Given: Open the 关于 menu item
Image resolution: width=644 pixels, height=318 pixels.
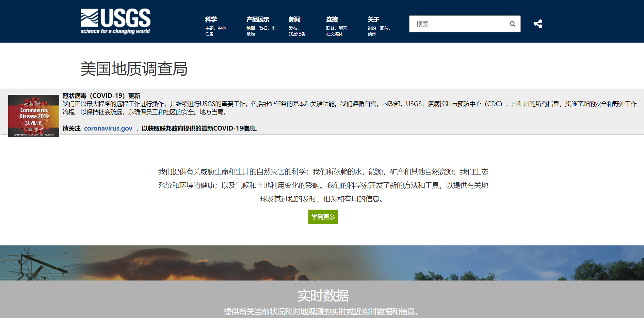Looking at the screenshot, I should 373,19.
